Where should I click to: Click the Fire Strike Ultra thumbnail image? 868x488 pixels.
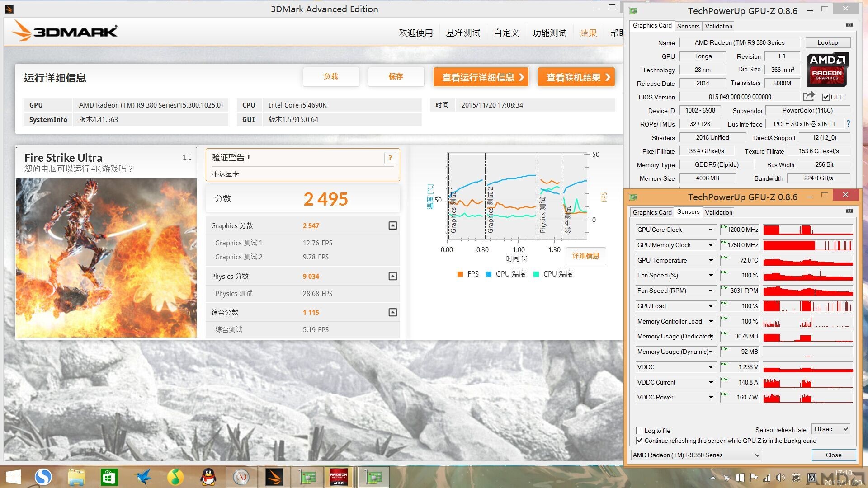click(x=106, y=258)
